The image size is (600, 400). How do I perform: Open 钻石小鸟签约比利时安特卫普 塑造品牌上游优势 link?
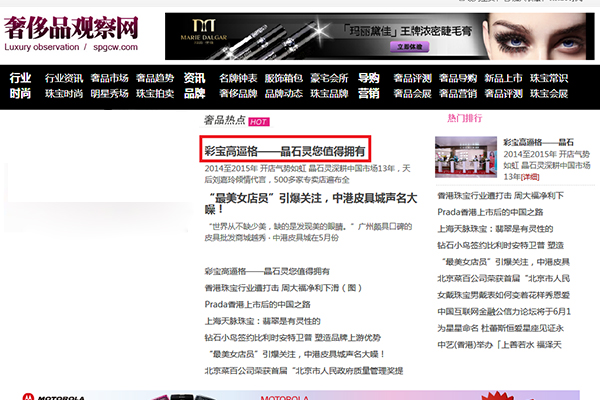(x=293, y=338)
